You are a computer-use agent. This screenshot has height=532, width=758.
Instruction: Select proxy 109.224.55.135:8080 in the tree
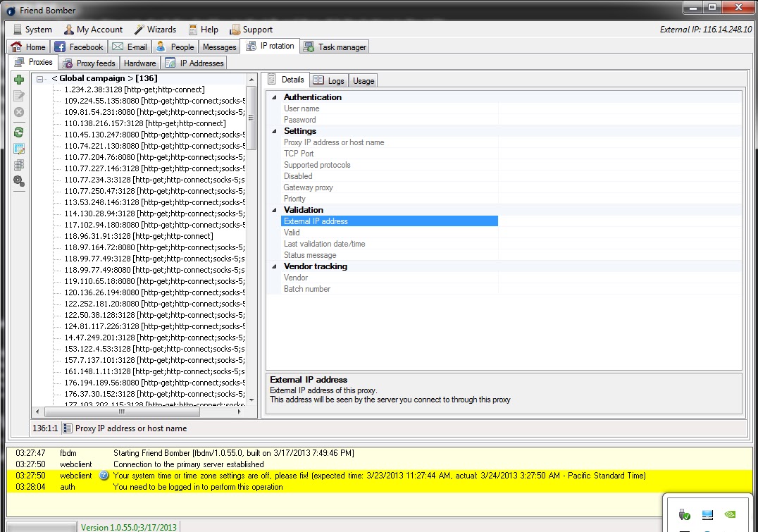[155, 101]
